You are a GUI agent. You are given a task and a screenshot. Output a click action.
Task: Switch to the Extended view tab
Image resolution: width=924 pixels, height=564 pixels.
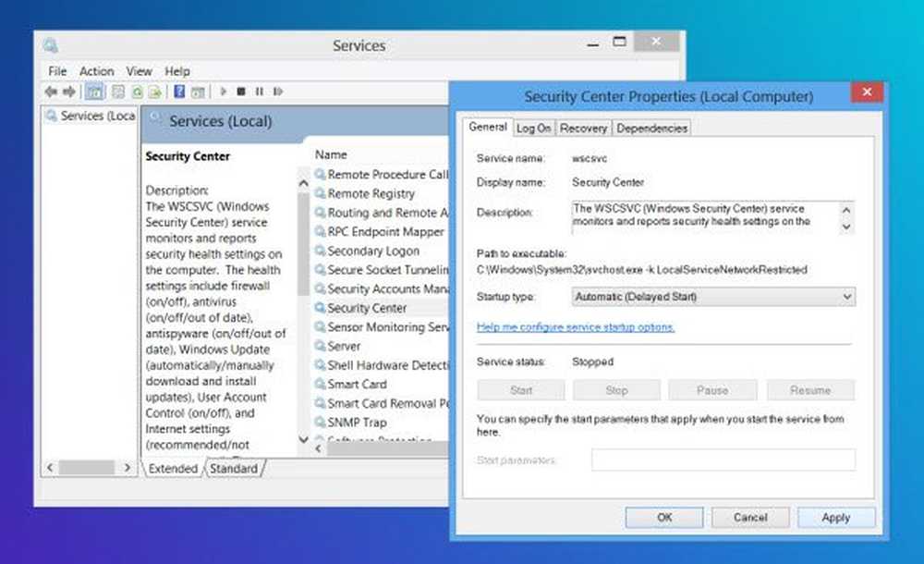pos(173,469)
